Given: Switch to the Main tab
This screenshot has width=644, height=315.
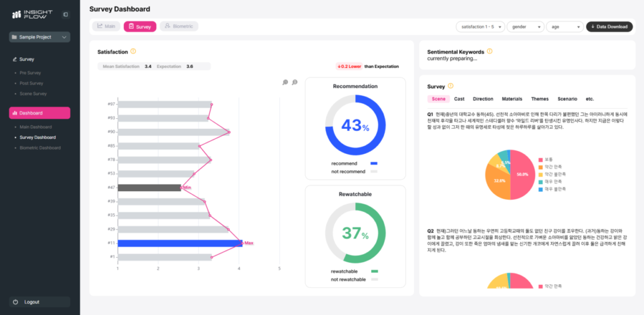Looking at the screenshot, I should click(x=106, y=26).
